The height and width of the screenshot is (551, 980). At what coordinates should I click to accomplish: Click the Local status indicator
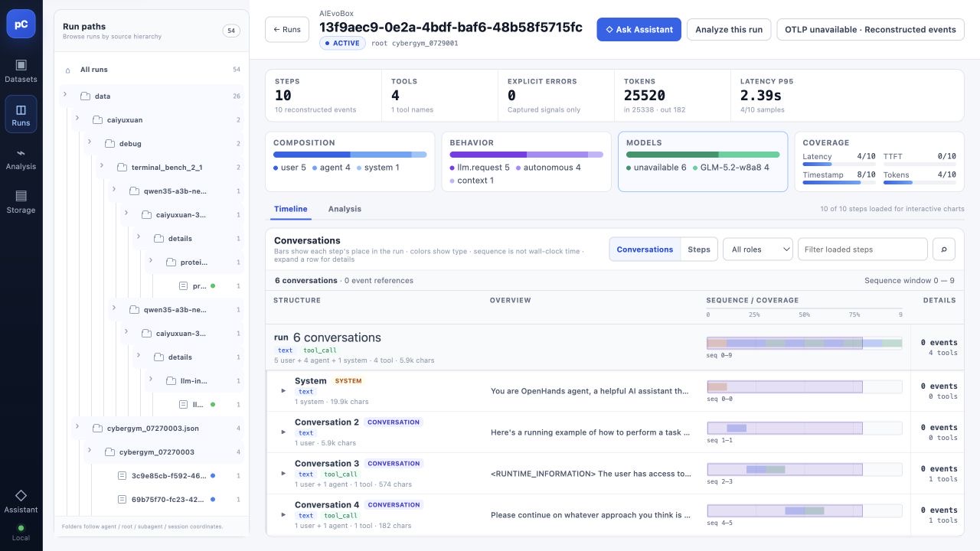21,533
